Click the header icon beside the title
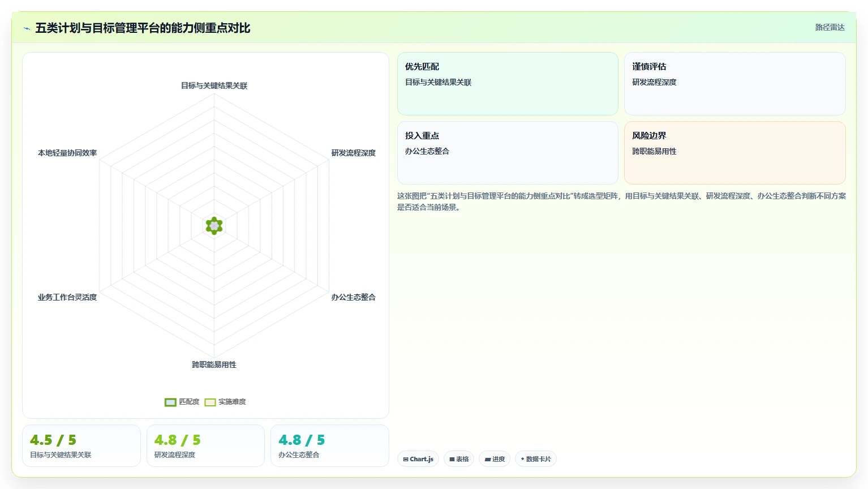The width and height of the screenshot is (868, 489). click(27, 28)
